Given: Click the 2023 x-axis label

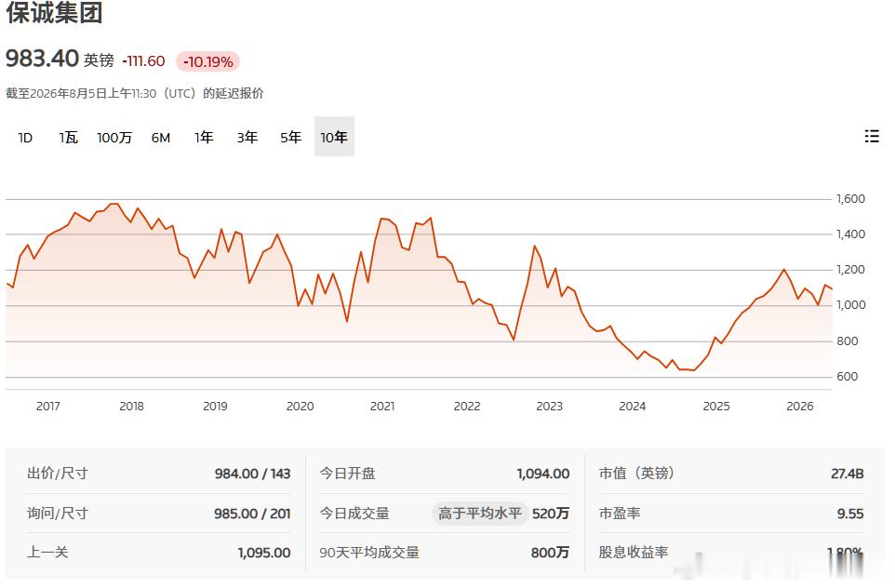Looking at the screenshot, I should click(x=549, y=406).
